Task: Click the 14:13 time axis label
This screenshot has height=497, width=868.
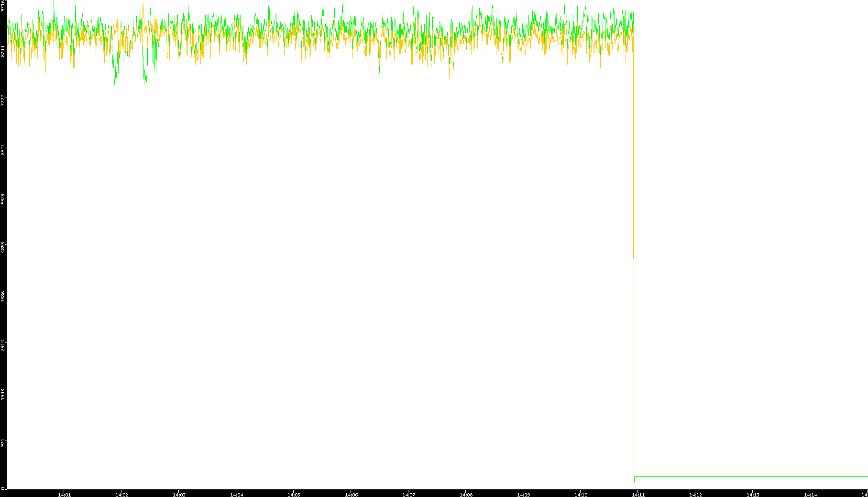Action: pyautogui.click(x=753, y=494)
